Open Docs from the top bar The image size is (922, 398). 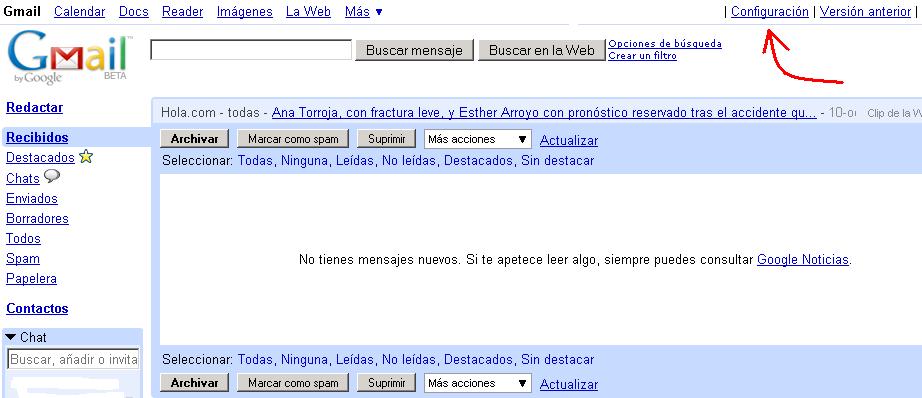[133, 11]
